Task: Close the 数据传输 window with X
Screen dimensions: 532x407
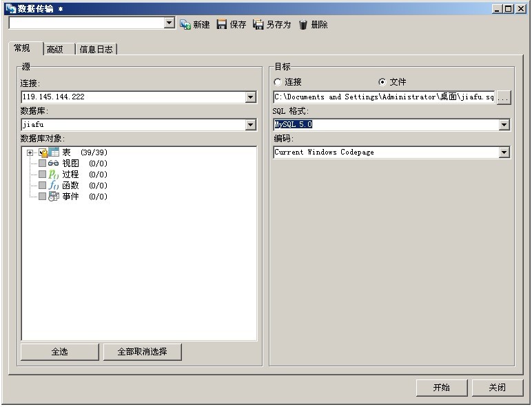Action: [521, 9]
